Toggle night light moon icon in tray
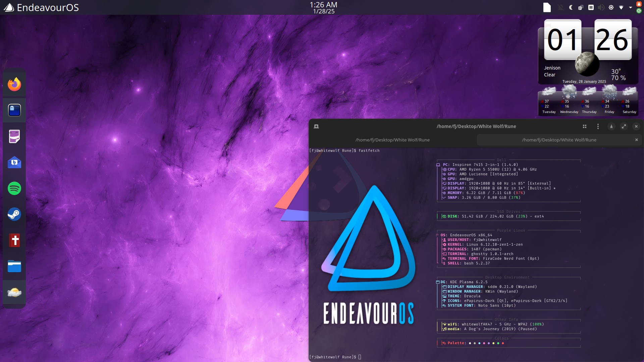 571,7
